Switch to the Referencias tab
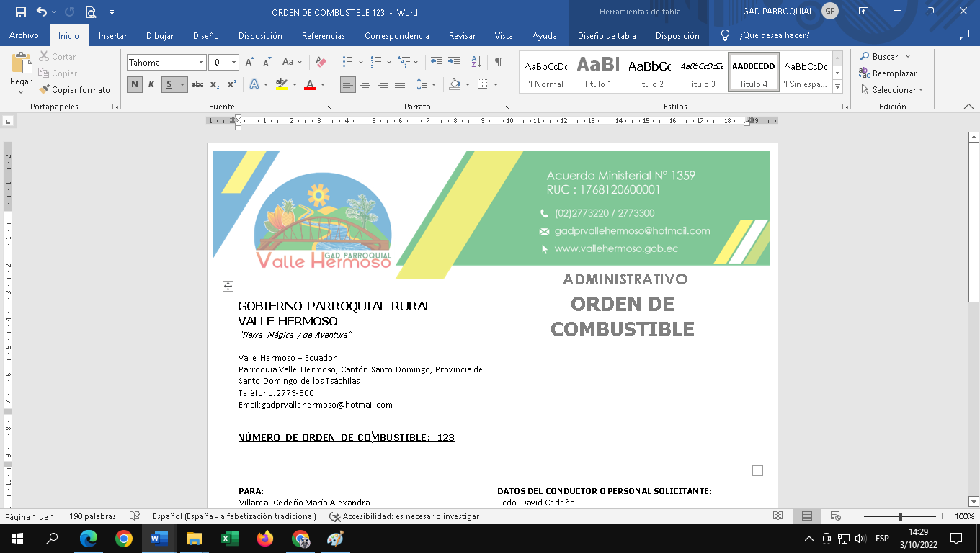This screenshot has width=980, height=553. pyautogui.click(x=323, y=35)
